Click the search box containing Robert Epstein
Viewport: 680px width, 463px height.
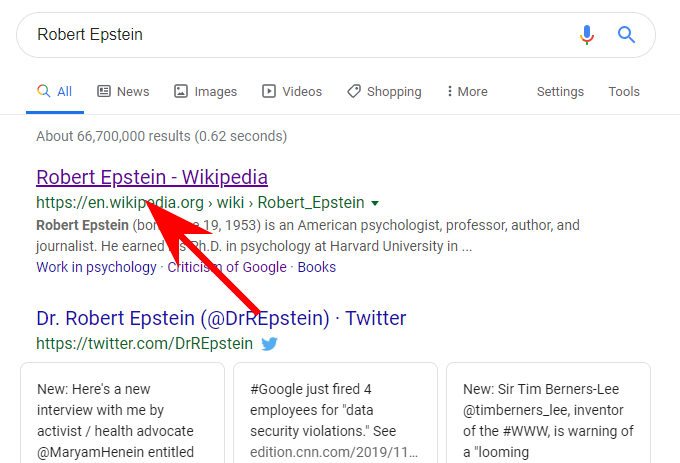point(300,35)
